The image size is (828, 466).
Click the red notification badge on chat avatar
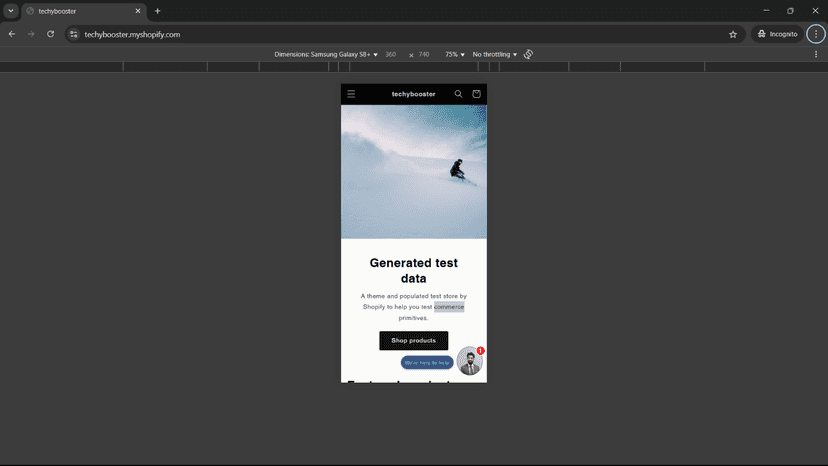481,351
